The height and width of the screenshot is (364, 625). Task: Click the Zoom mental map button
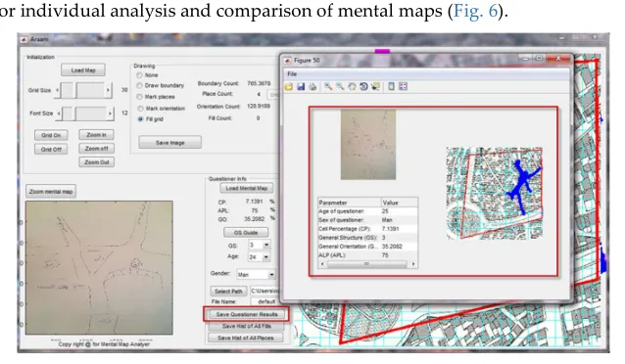(51, 192)
